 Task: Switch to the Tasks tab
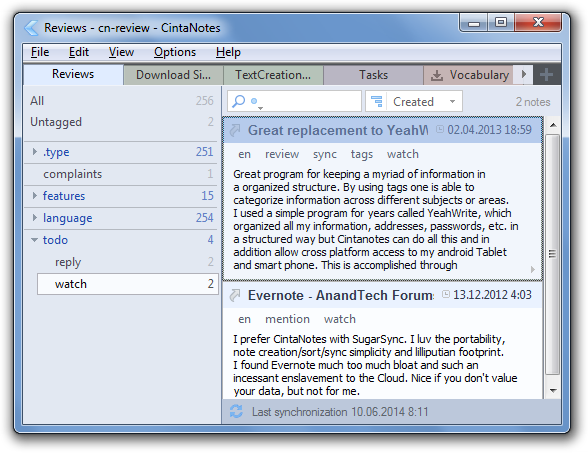click(x=373, y=75)
